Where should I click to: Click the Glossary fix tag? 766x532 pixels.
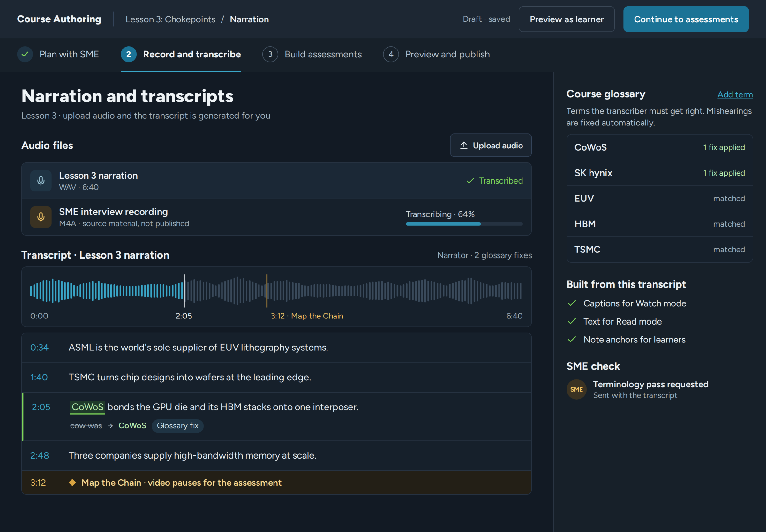(177, 426)
